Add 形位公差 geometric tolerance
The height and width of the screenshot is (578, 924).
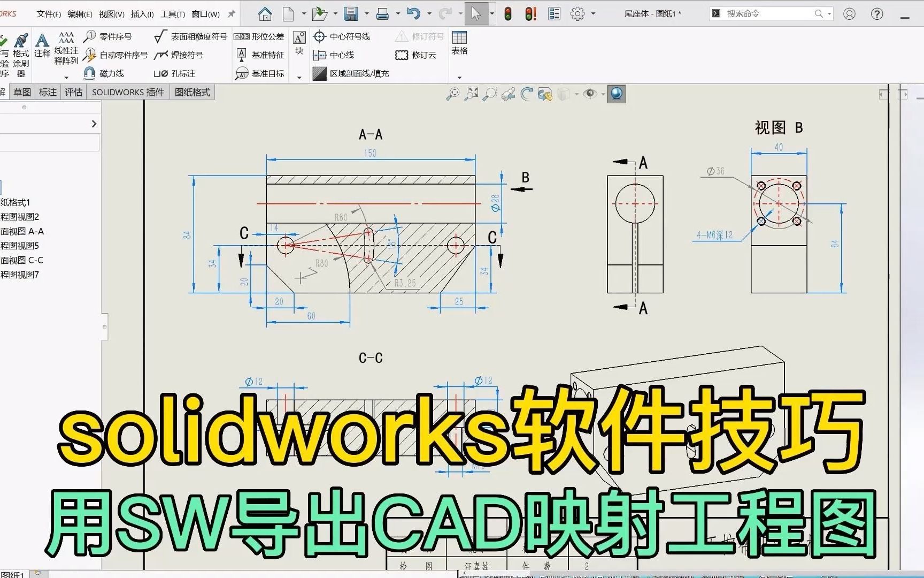click(259, 36)
